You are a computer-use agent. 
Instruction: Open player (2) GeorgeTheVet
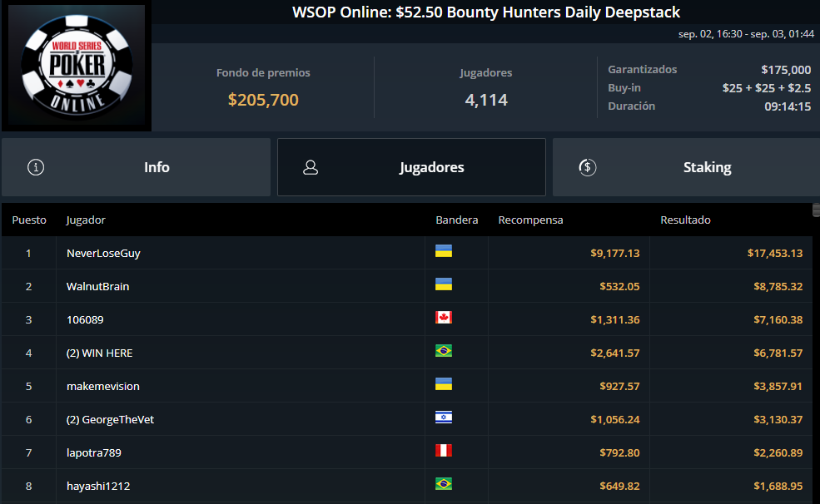click(x=111, y=419)
